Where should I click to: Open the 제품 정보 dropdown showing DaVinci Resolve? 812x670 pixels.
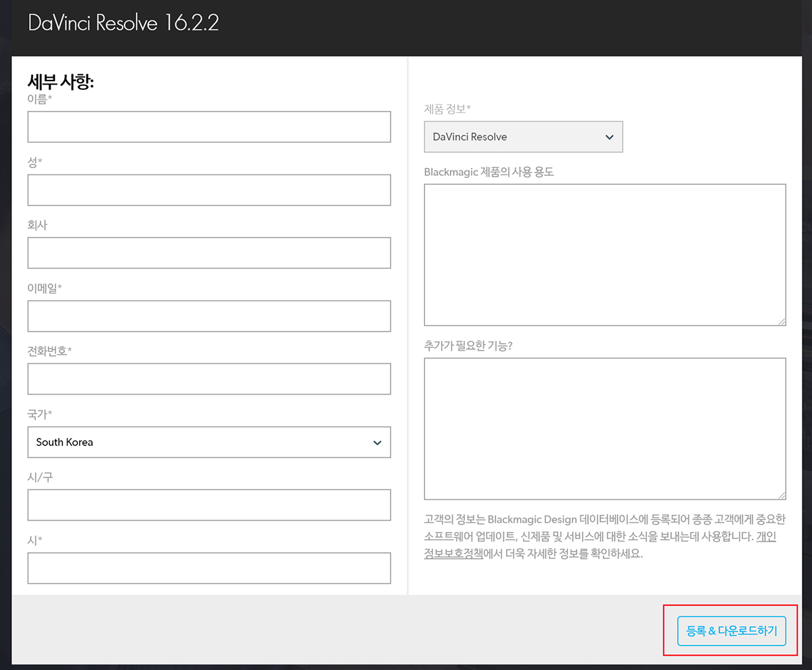pyautogui.click(x=524, y=137)
